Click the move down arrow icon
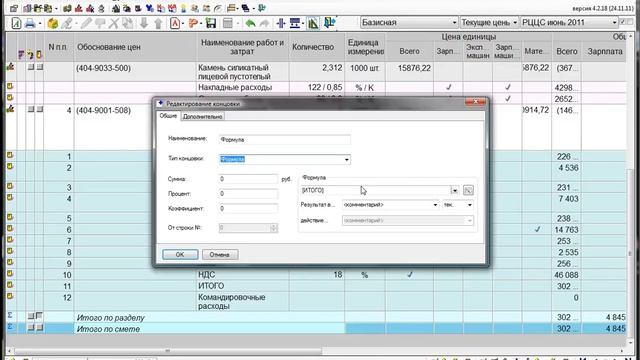The width and height of the screenshot is (640, 360). click(143, 23)
